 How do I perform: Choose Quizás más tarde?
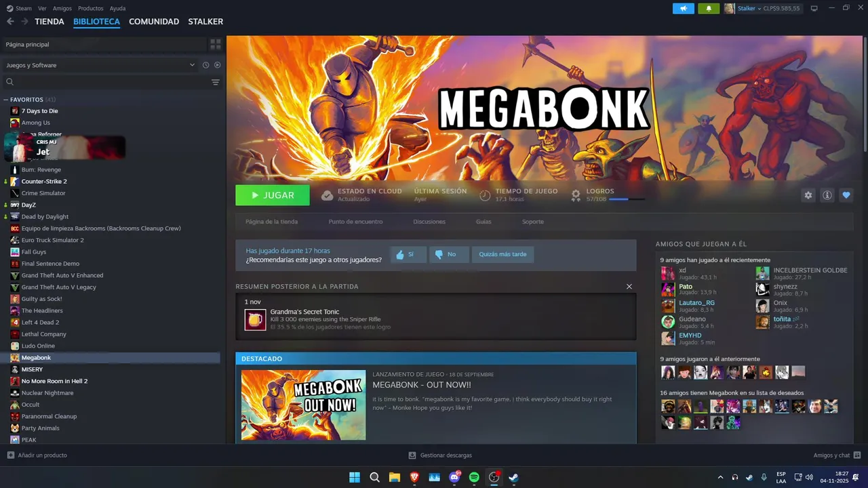click(x=502, y=254)
